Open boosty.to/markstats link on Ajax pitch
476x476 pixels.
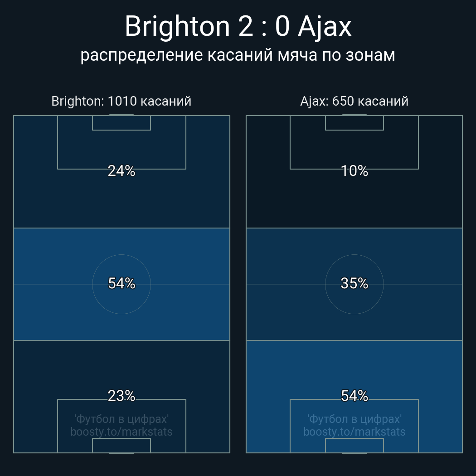coord(354,432)
